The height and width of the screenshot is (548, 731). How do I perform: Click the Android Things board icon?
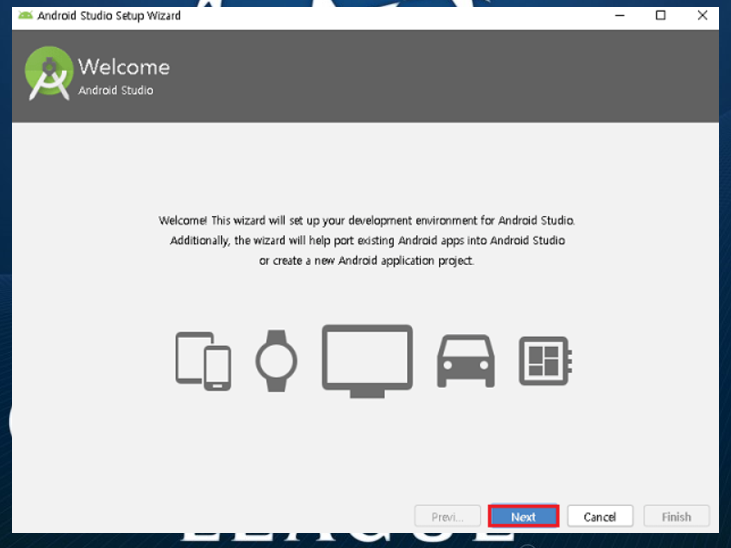coord(545,361)
